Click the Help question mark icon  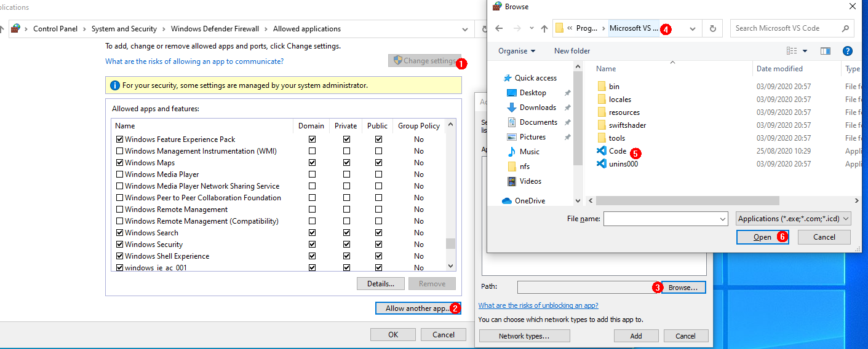tap(847, 51)
